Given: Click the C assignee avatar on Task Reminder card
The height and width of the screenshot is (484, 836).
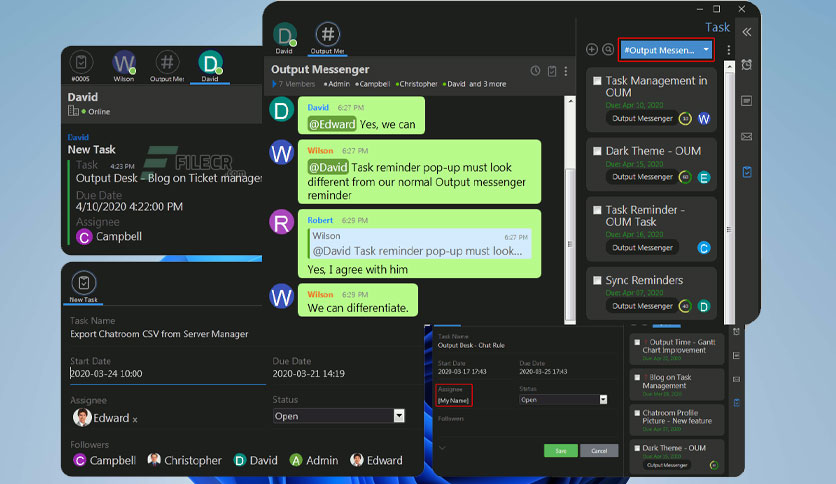Looking at the screenshot, I should [704, 248].
